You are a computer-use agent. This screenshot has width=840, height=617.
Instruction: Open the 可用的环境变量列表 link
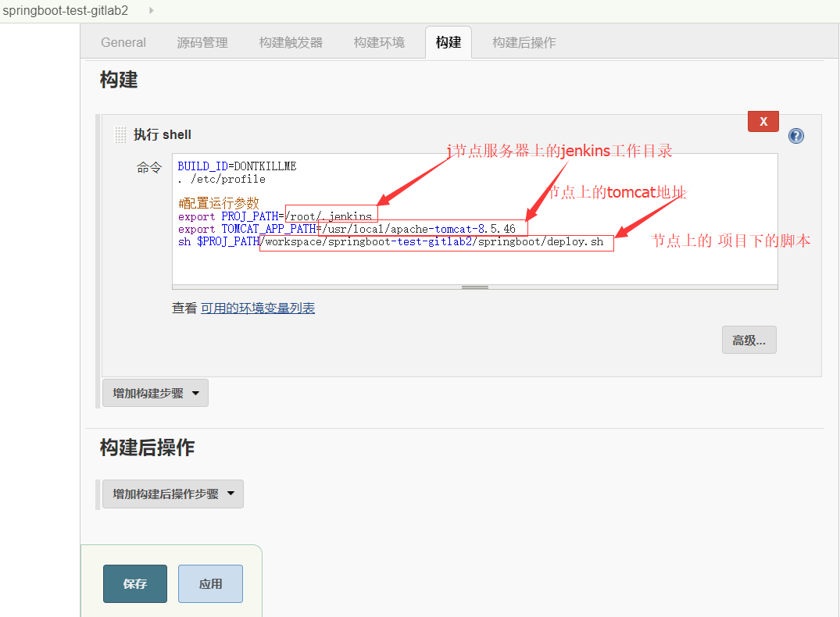[257, 308]
